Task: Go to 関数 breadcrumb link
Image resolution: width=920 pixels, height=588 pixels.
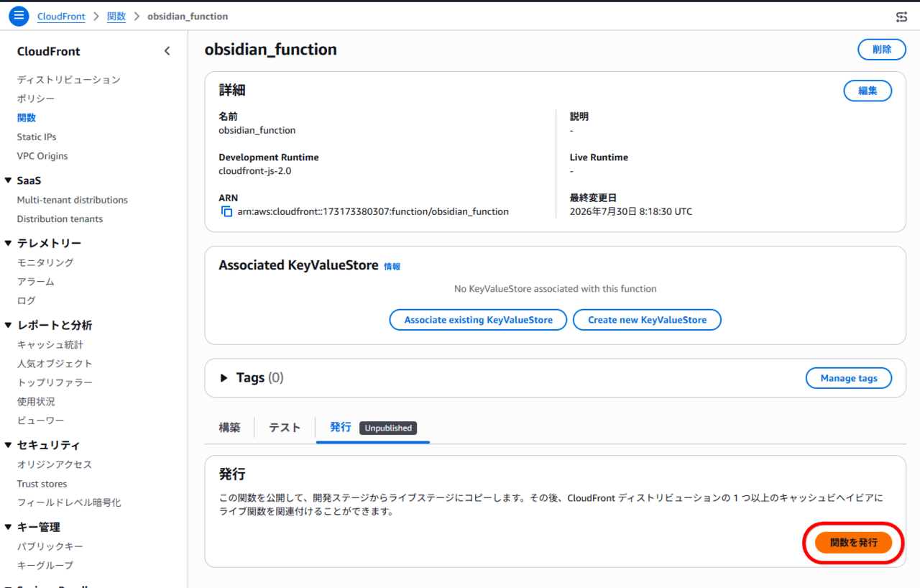Action: point(116,16)
